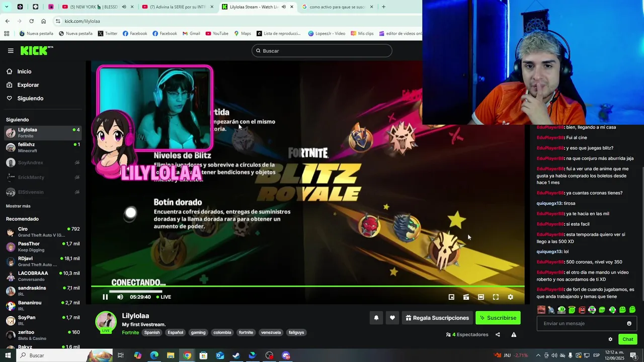Screen dimensions: 644x362
Task: Open video player settings gear
Action: tap(510, 297)
